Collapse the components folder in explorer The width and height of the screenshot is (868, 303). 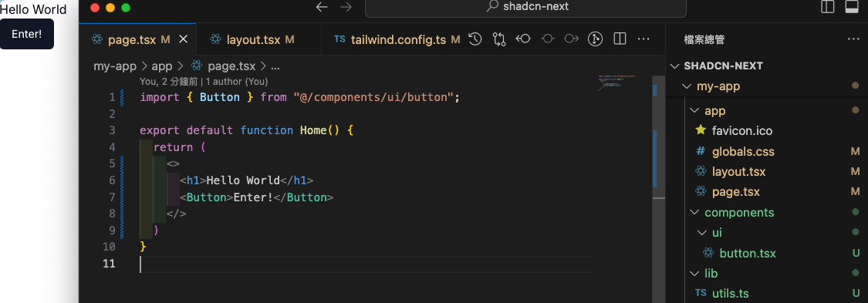tap(694, 212)
